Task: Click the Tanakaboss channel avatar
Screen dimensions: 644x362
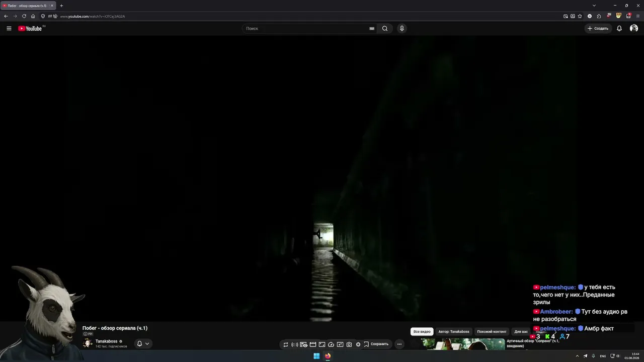Action: (x=87, y=343)
